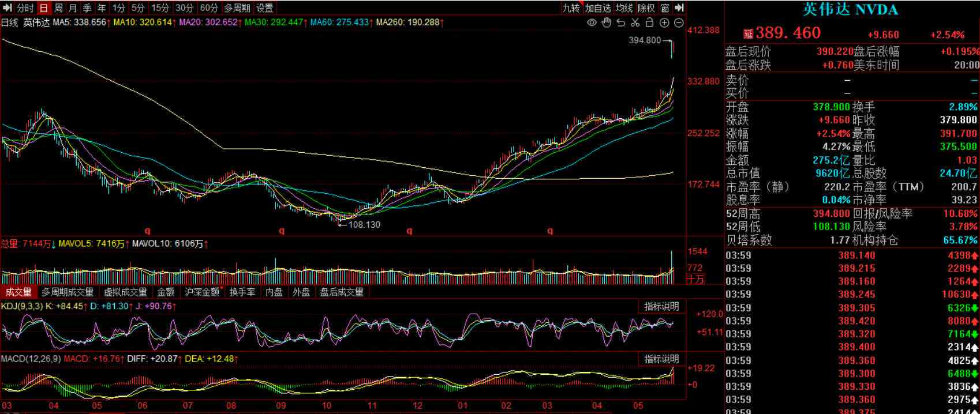Select the 盘后成交量 tab
This screenshot has height=414, width=980.
(342, 292)
